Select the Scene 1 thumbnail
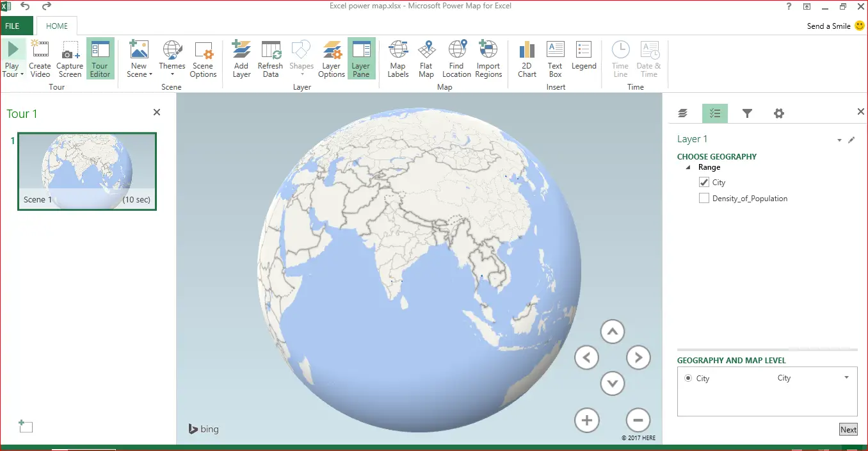Screen dimensions: 868x451 tap(87, 171)
